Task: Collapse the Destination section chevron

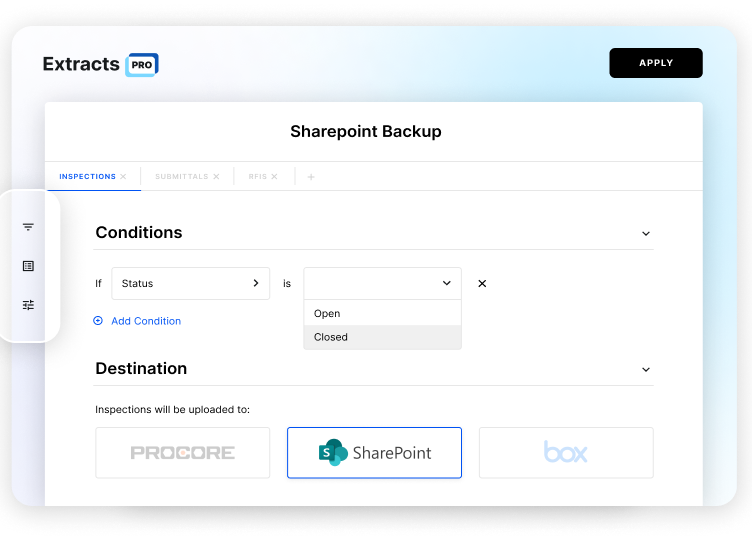Action: pos(645,369)
